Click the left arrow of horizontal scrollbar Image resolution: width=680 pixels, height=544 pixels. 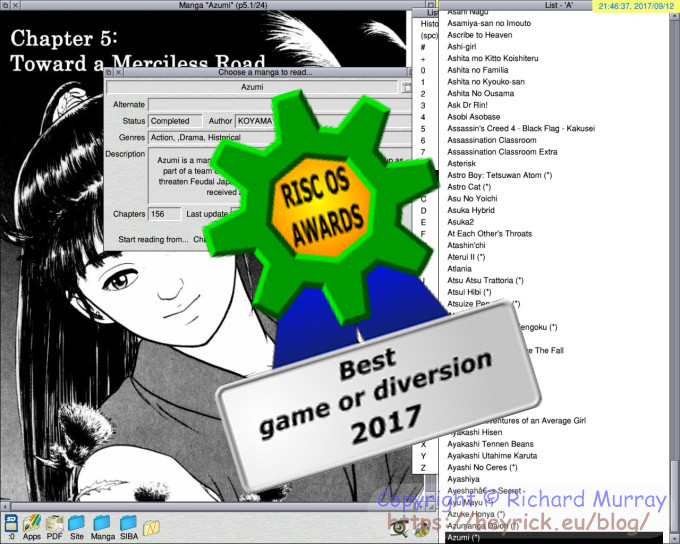(x=5, y=506)
